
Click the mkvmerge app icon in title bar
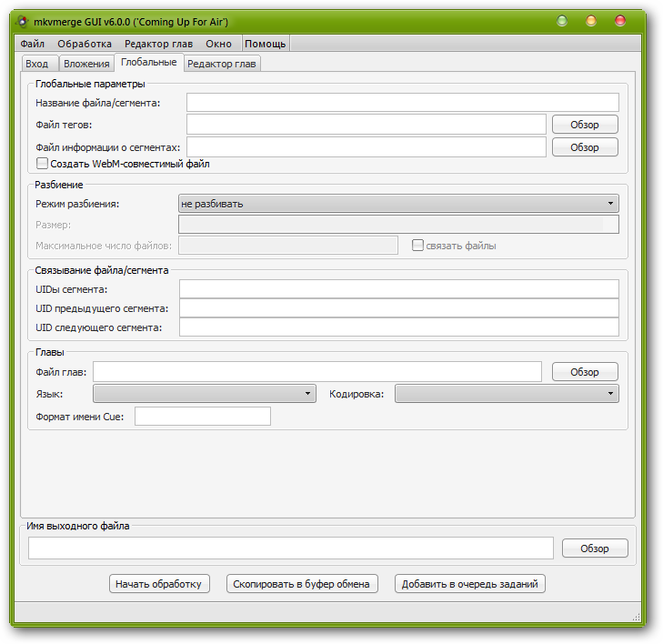point(23,22)
